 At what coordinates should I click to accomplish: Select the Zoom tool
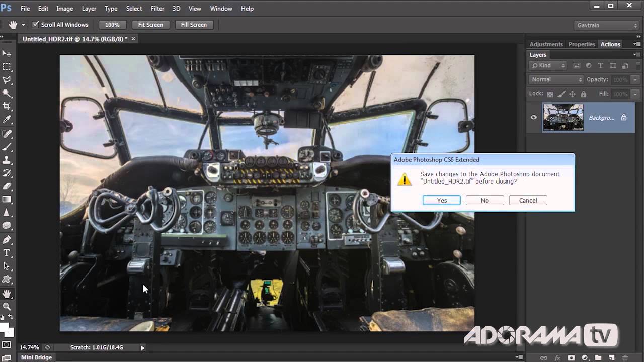pyautogui.click(x=7, y=306)
